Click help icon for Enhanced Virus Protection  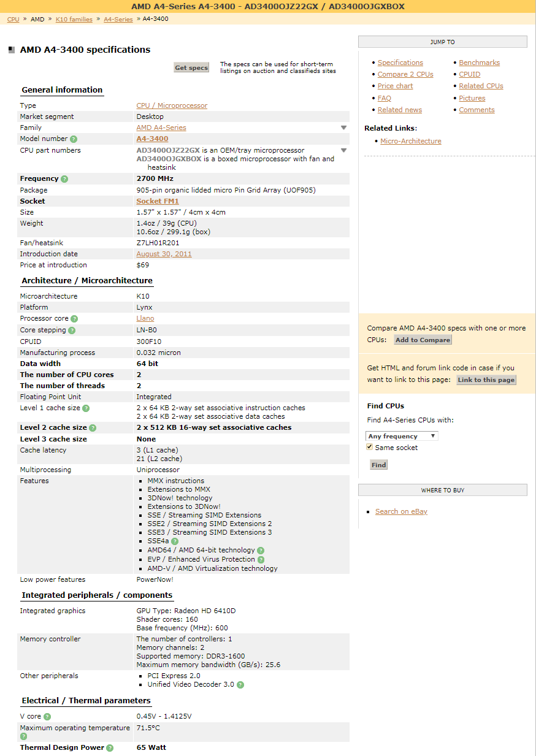(x=261, y=560)
